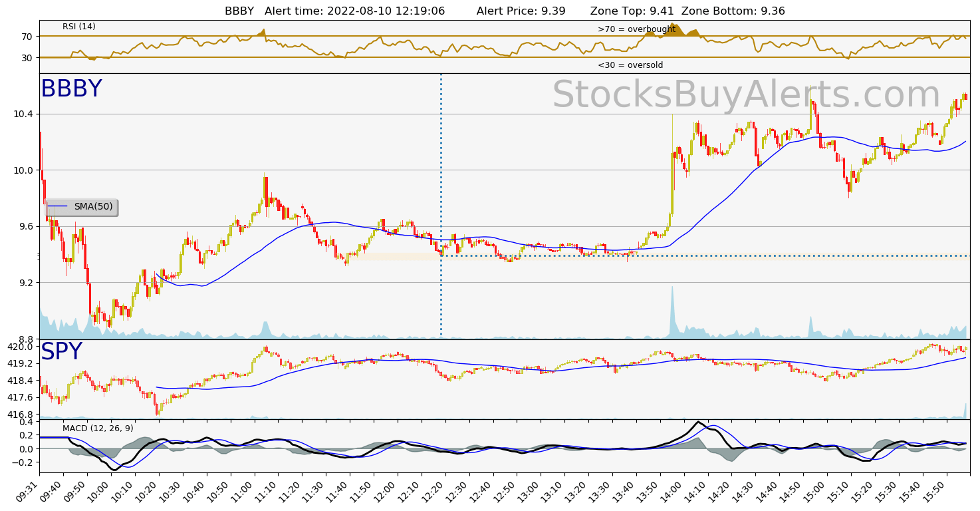Image resolution: width=980 pixels, height=511 pixels.
Task: Click the 'Alert Price: 9.39' text
Action: coord(521,11)
